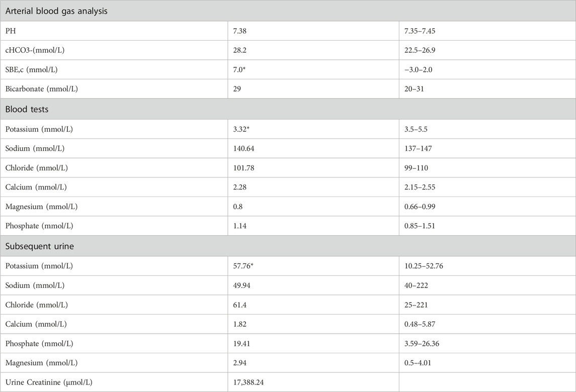Click blood Phosphate value 1.14
The width and height of the screenshot is (576, 392).
pos(240,226)
